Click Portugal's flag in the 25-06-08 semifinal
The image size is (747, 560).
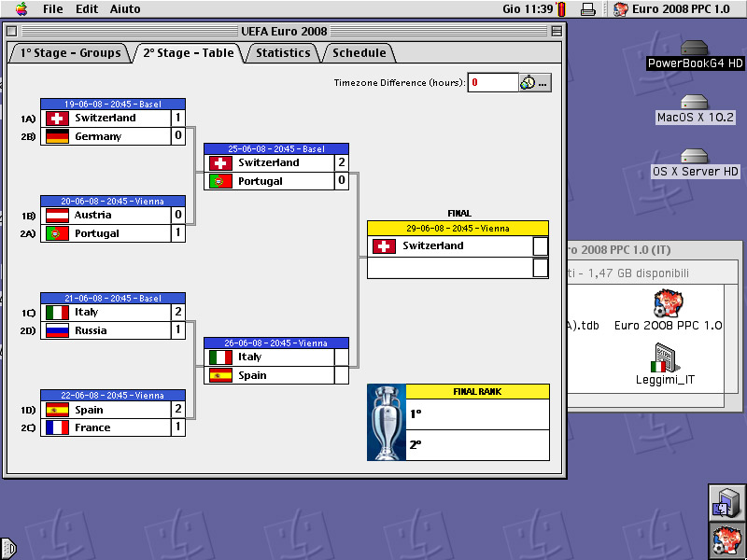pos(220,181)
